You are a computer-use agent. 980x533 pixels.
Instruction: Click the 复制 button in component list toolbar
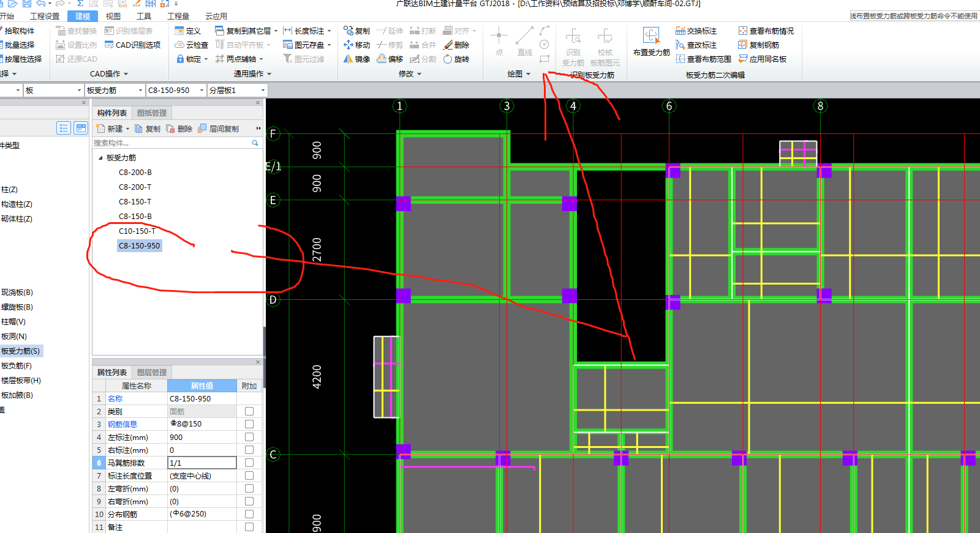point(148,129)
